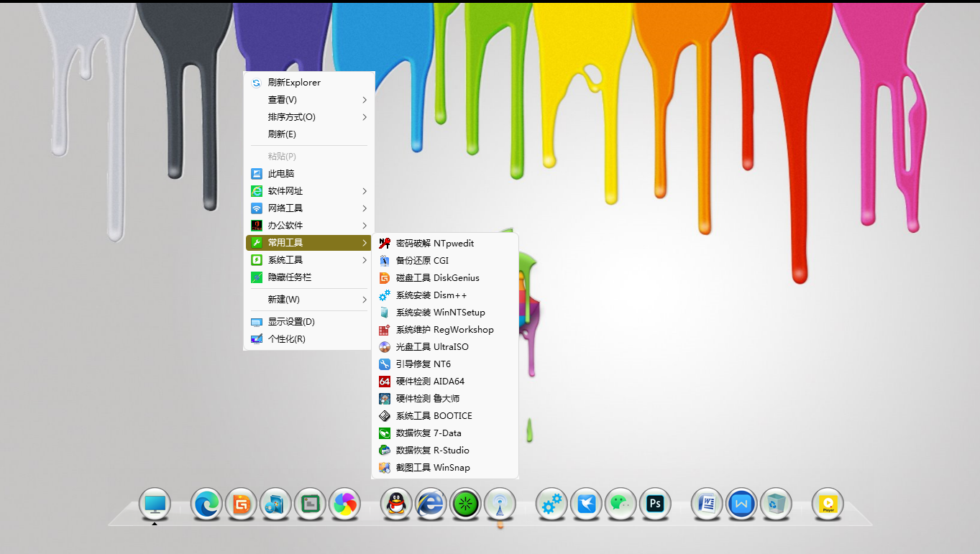
Task: Open Recycle Bin in the dock
Action: click(x=776, y=504)
